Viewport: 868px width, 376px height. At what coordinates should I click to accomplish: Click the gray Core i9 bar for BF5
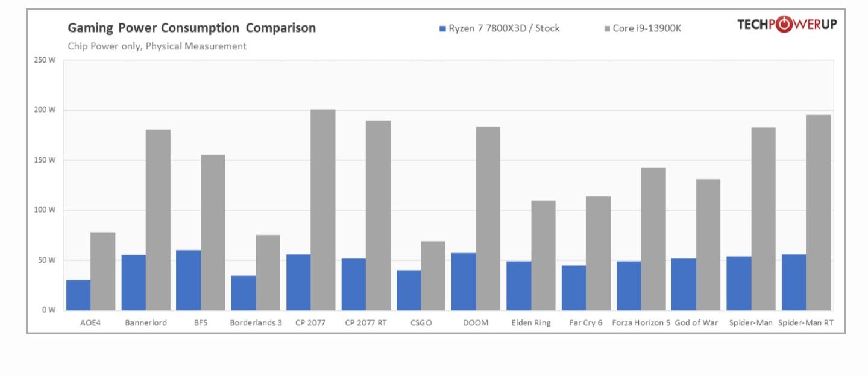pyautogui.click(x=213, y=233)
